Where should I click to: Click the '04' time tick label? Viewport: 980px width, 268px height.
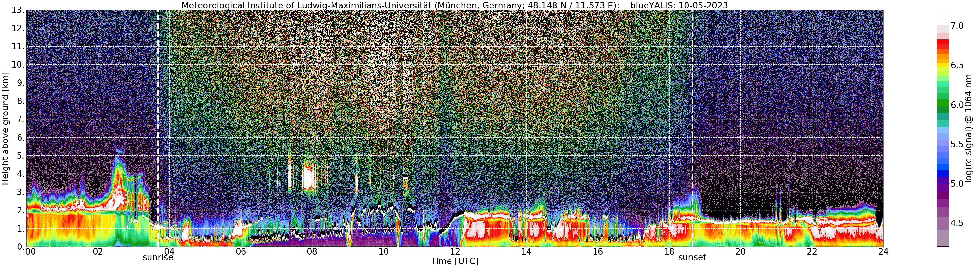(169, 252)
